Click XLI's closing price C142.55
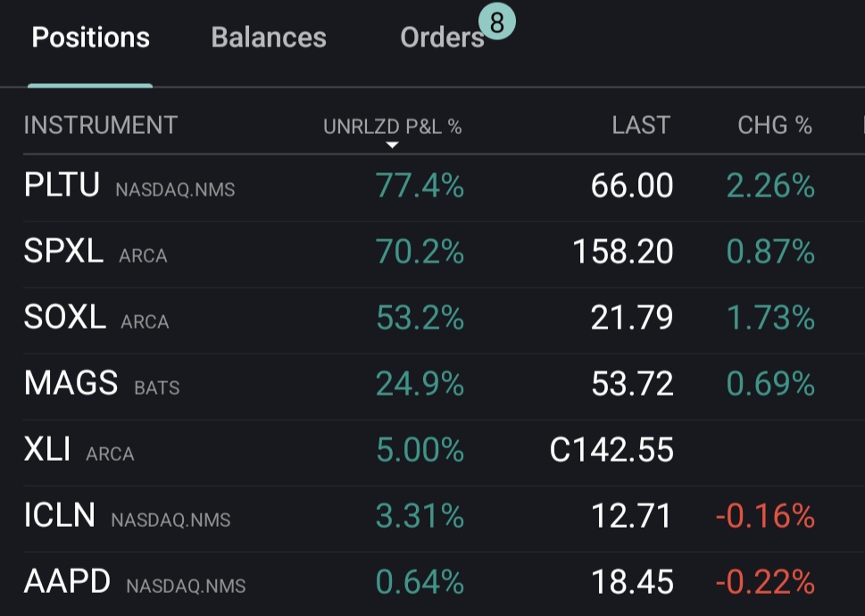865x616 pixels. [611, 450]
